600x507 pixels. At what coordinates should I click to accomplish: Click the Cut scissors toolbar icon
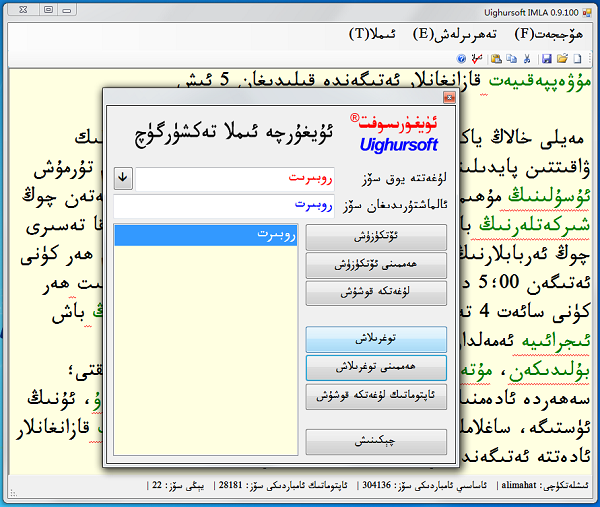(x=527, y=59)
